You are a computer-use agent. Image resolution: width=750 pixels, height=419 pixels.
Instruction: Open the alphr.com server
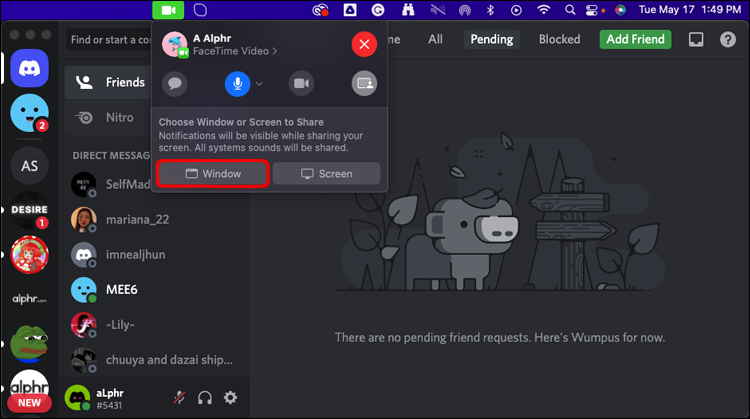[x=30, y=299]
